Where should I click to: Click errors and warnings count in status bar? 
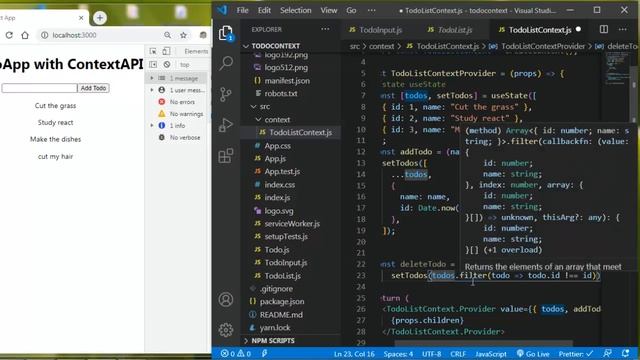coord(236,354)
